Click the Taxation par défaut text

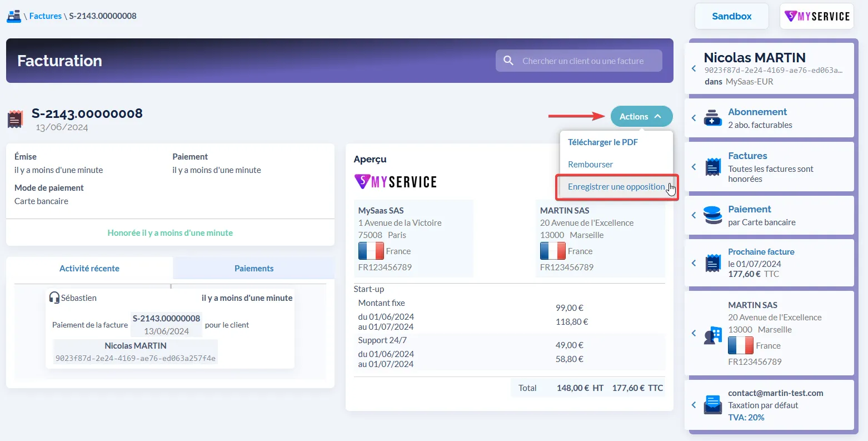pos(763,405)
